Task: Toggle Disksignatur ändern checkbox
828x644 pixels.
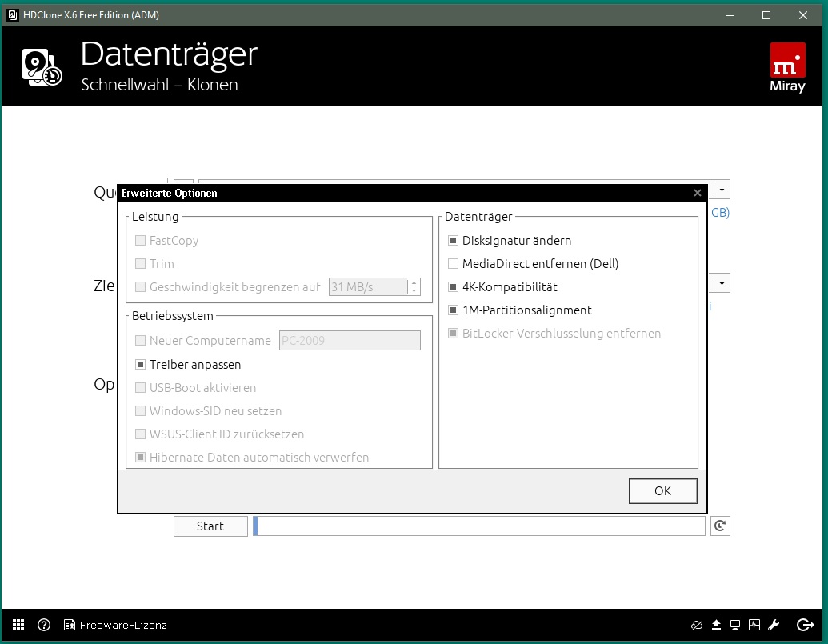Action: [x=453, y=241]
